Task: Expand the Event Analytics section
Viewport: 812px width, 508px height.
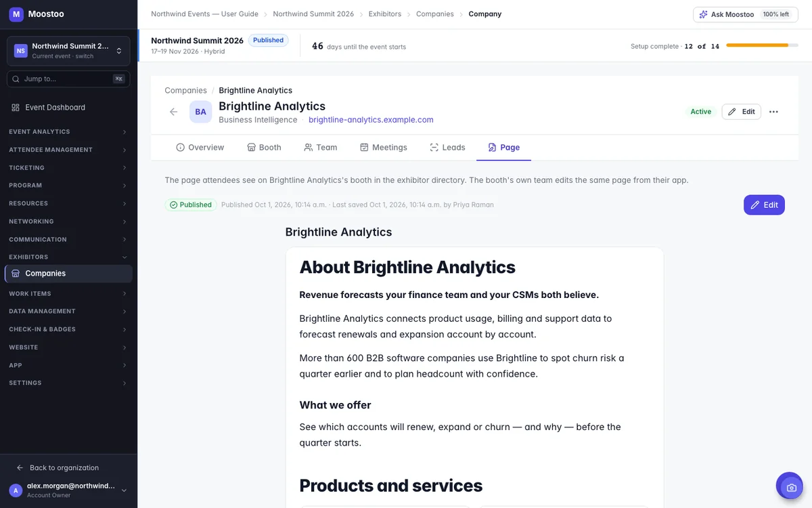Action: pos(68,132)
